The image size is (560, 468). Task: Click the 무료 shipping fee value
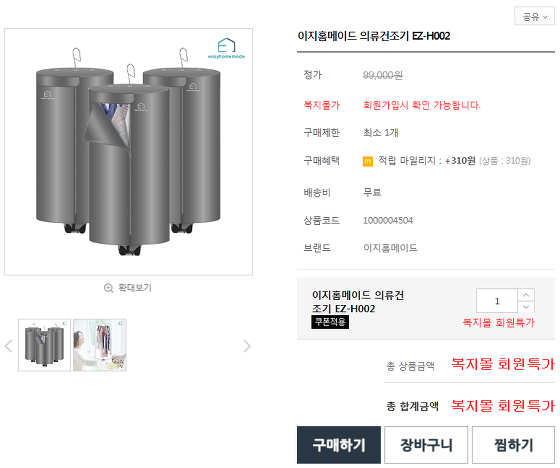tap(372, 192)
